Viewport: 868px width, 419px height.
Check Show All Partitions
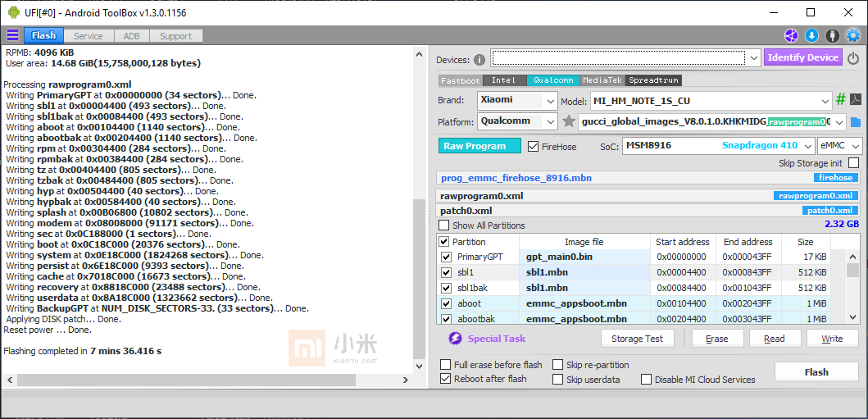pos(444,225)
